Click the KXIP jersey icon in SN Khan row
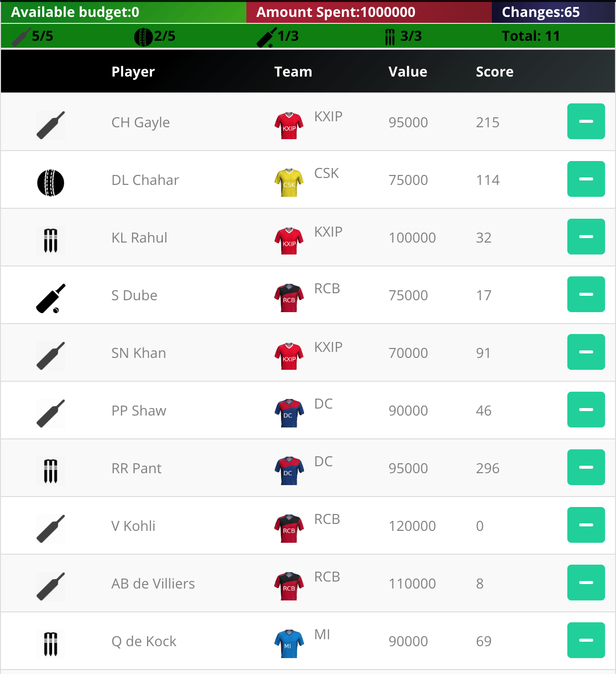 pyautogui.click(x=289, y=356)
